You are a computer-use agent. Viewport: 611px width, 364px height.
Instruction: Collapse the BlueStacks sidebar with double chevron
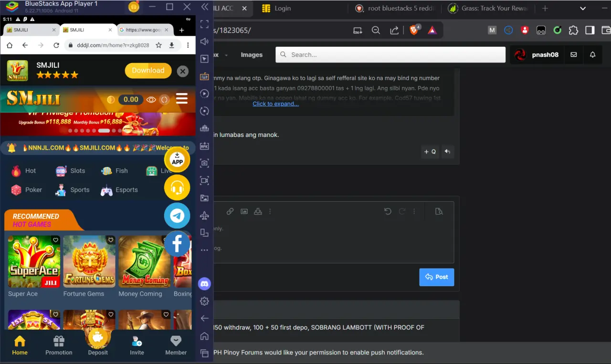pos(204,7)
